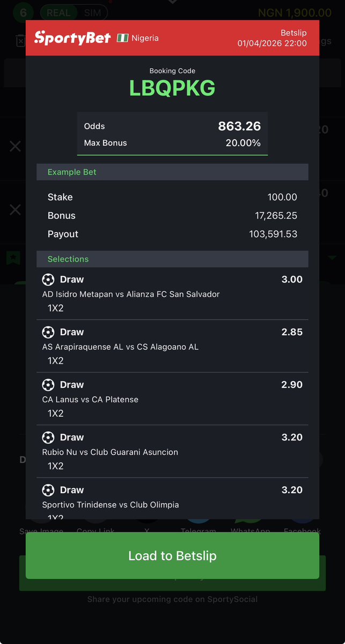The height and width of the screenshot is (644, 345).
Task: Select AD Isidro Metapan vs Alianza match text
Action: point(131,294)
